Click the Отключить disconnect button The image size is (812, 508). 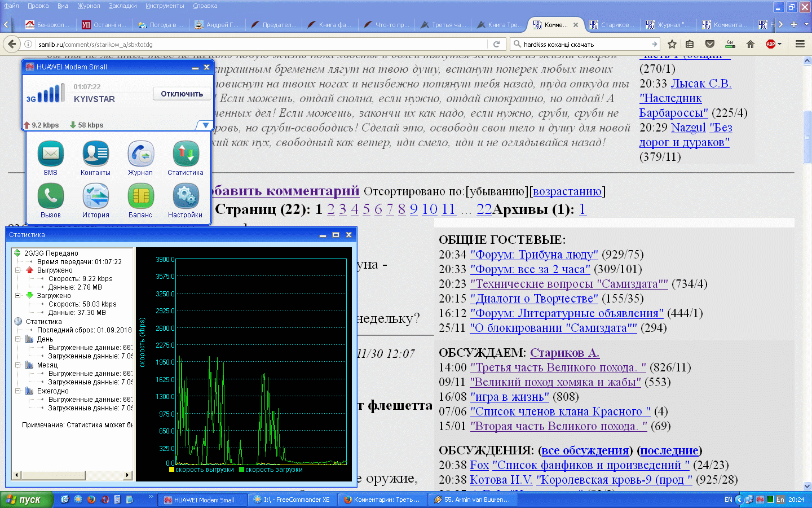[182, 94]
